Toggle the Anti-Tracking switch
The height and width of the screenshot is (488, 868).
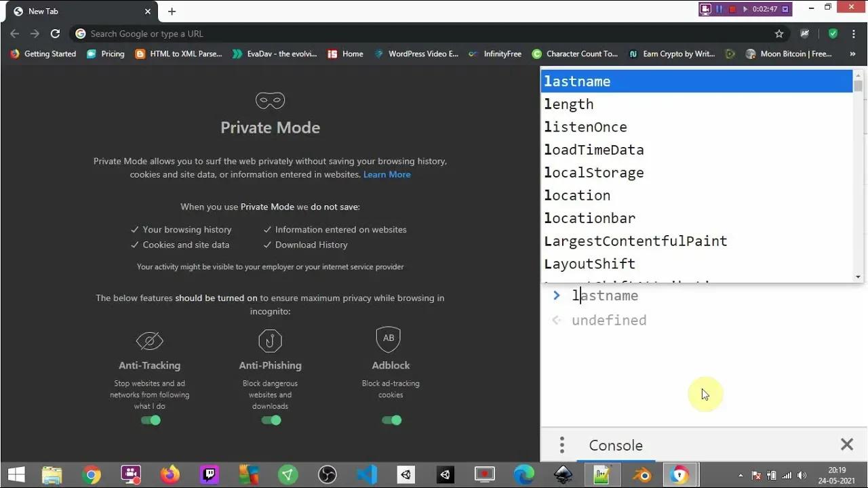pos(151,420)
